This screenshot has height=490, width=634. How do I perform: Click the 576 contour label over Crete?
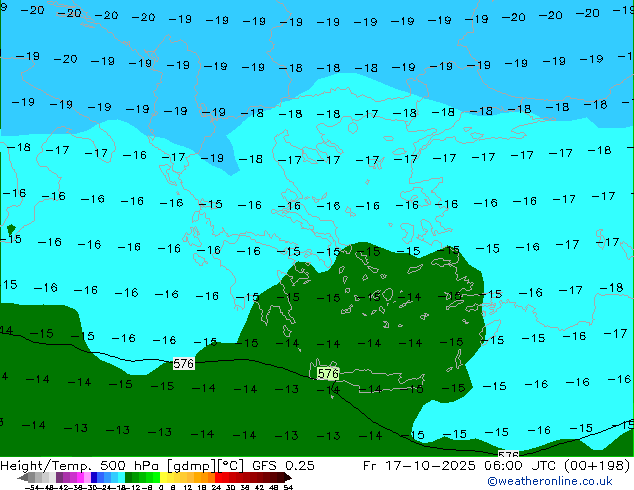tap(328, 373)
